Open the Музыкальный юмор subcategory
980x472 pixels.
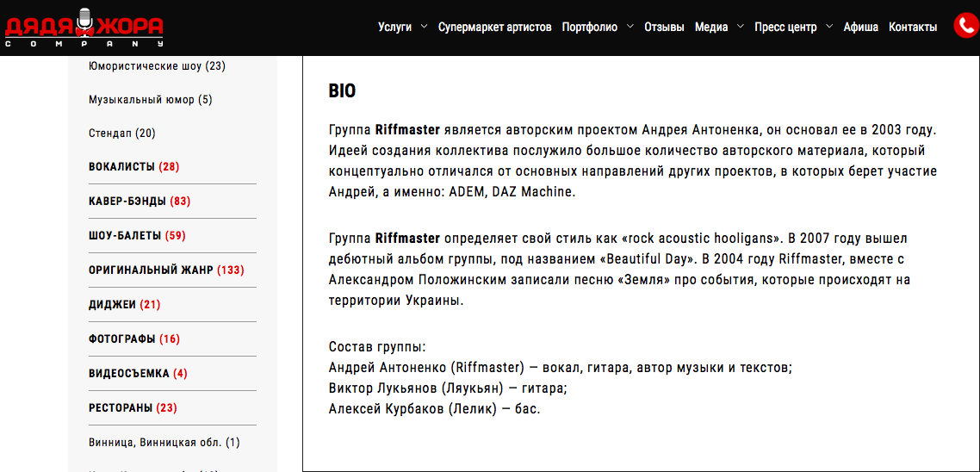coord(150,100)
